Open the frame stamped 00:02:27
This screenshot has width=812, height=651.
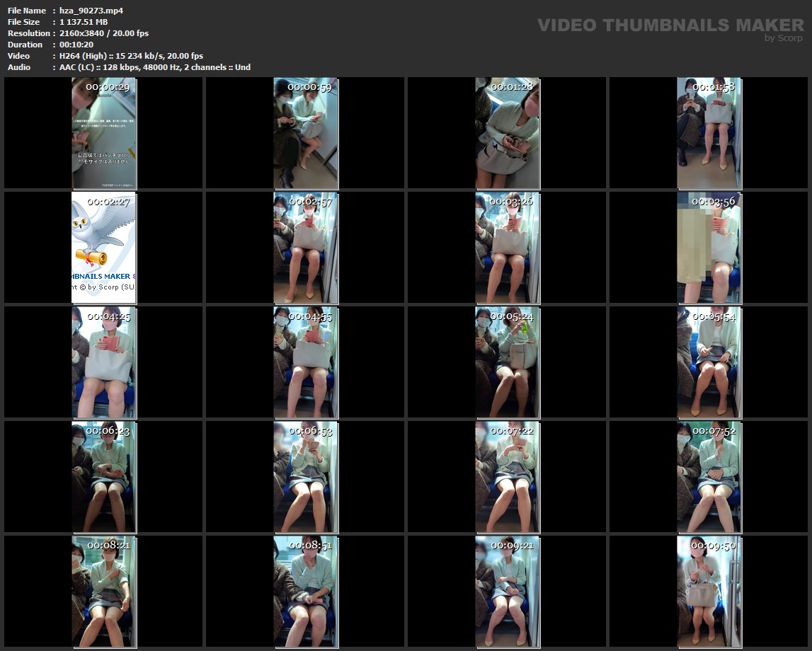point(104,248)
